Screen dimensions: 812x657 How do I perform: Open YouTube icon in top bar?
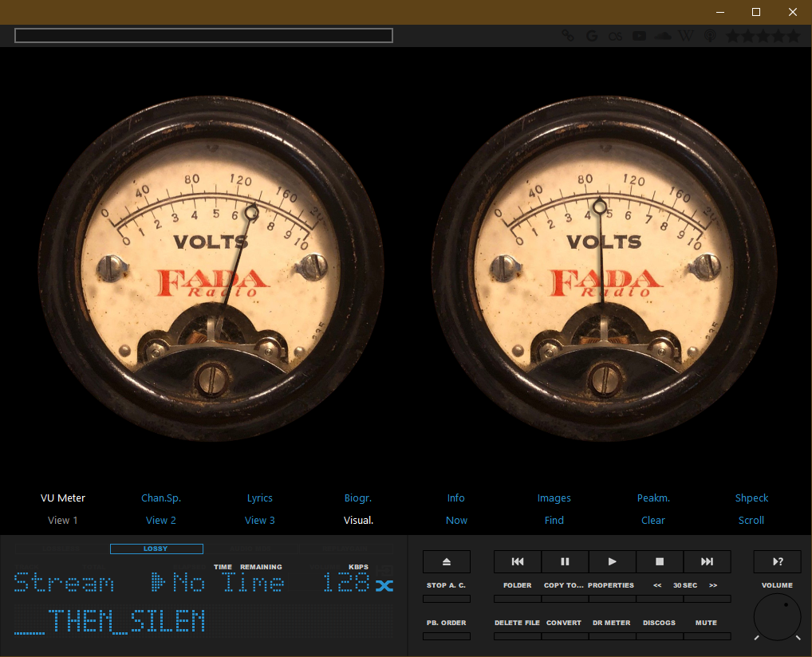pos(639,36)
